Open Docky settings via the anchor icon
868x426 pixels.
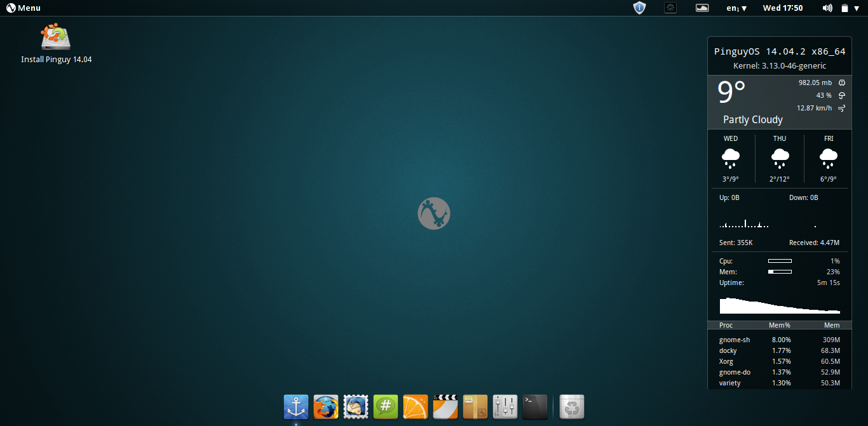295,407
